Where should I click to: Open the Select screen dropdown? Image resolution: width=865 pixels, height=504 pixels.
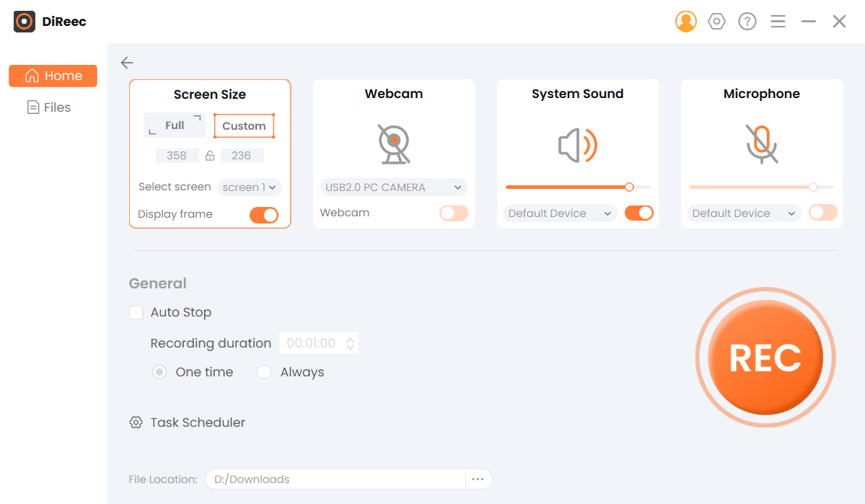coord(249,187)
